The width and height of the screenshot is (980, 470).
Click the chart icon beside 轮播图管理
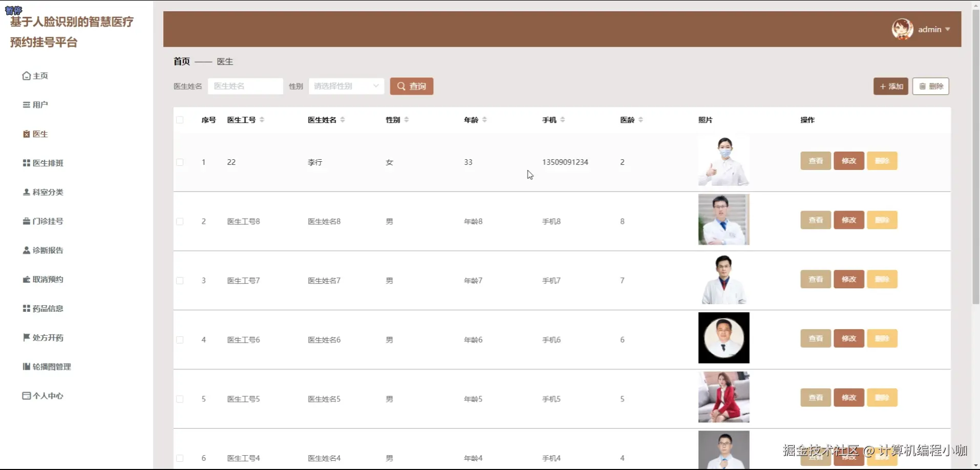(x=26, y=367)
